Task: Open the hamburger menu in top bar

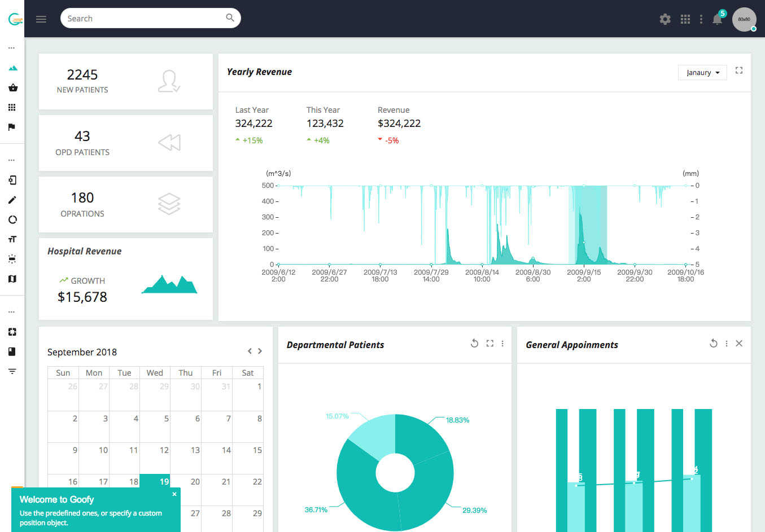Action: pos(41,19)
